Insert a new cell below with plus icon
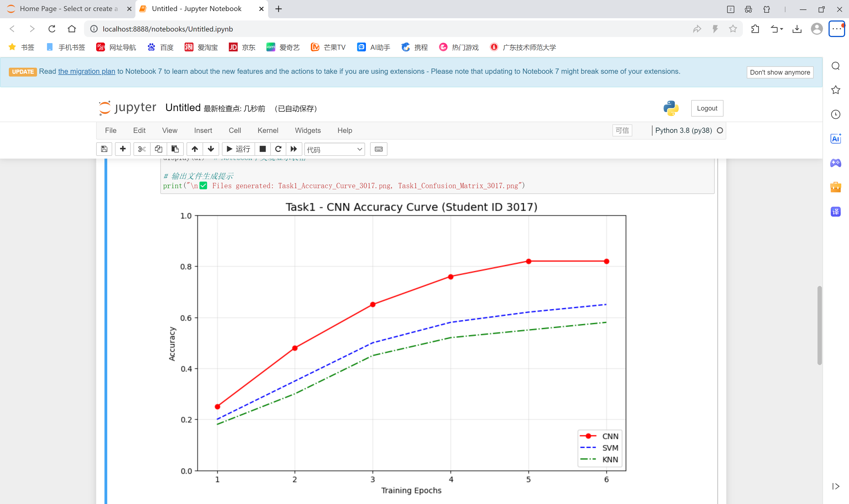 pos(123,149)
